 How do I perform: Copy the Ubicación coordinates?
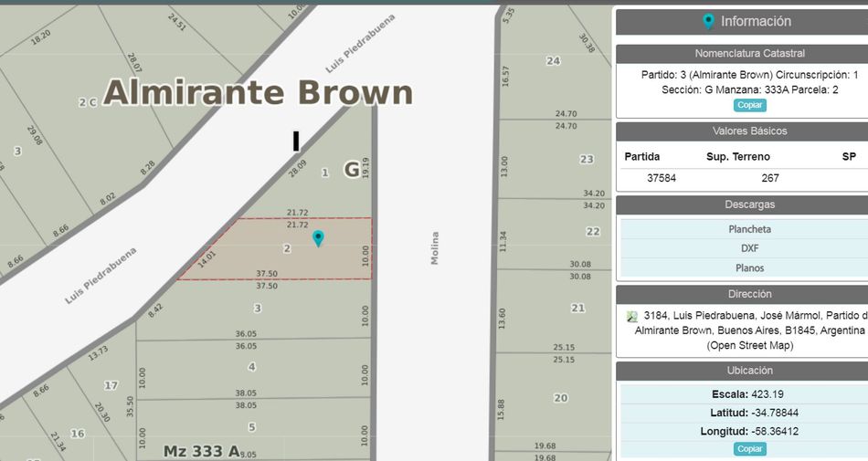(x=749, y=449)
